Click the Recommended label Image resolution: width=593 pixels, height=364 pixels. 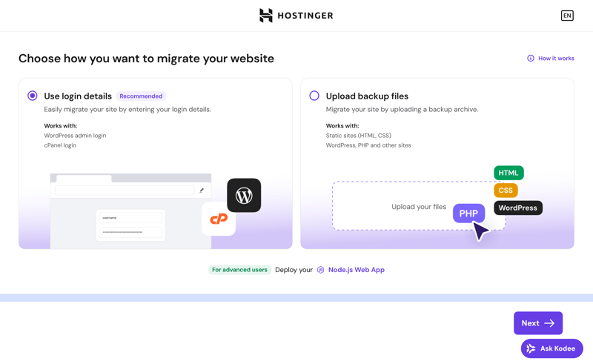(x=141, y=96)
